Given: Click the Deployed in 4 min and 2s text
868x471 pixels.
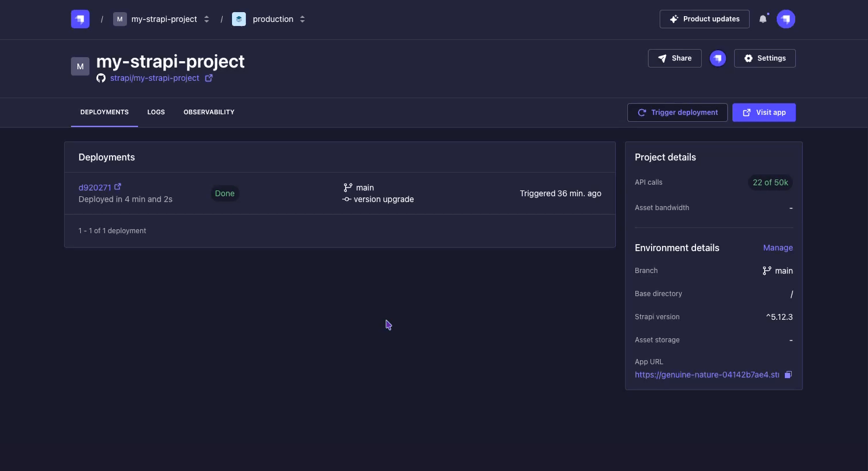Looking at the screenshot, I should click(x=125, y=199).
